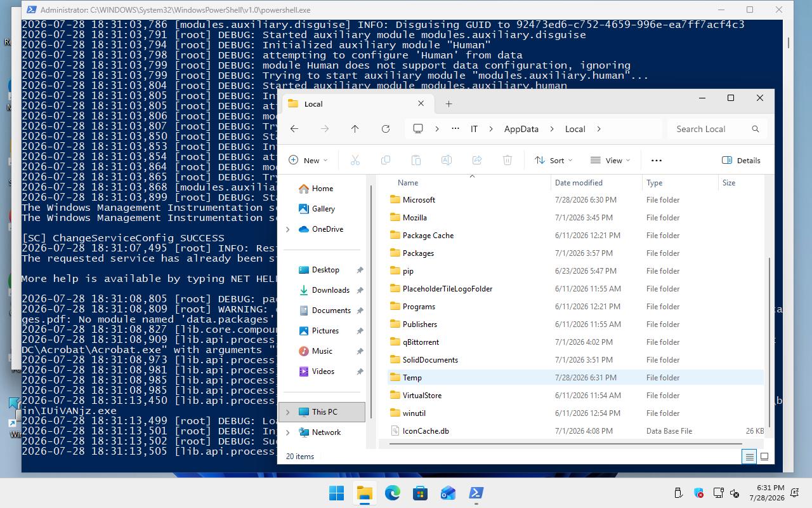Click IT in the breadcrumb

pyautogui.click(x=474, y=129)
